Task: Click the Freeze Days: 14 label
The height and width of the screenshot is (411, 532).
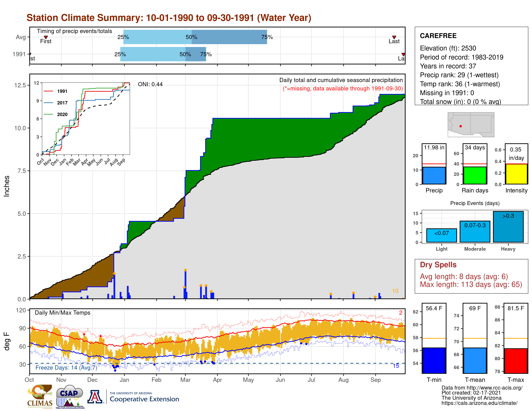Action: [66, 367]
